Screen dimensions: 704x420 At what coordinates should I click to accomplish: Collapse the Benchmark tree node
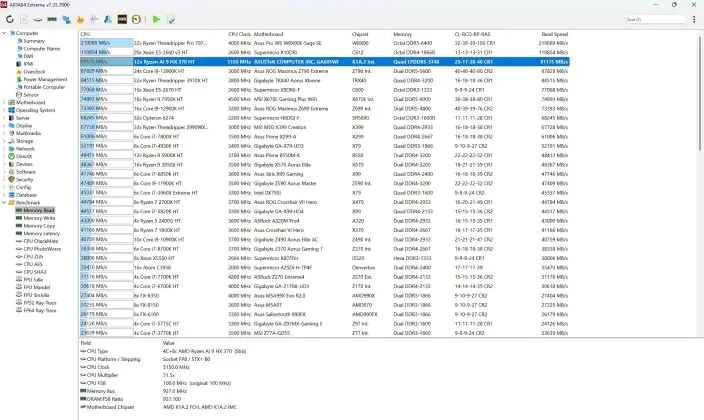(4, 203)
